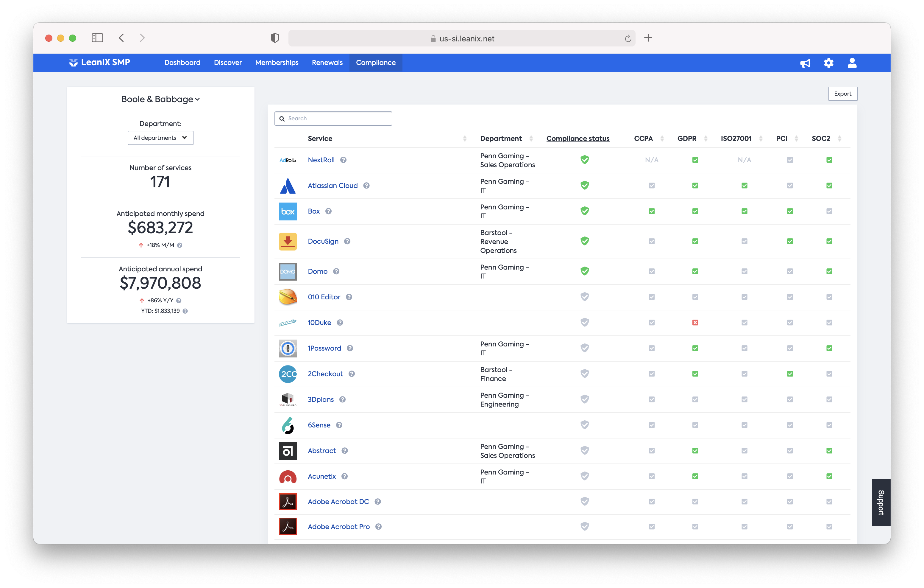Open the All departments dropdown
Image resolution: width=924 pixels, height=588 pixels.
point(160,138)
